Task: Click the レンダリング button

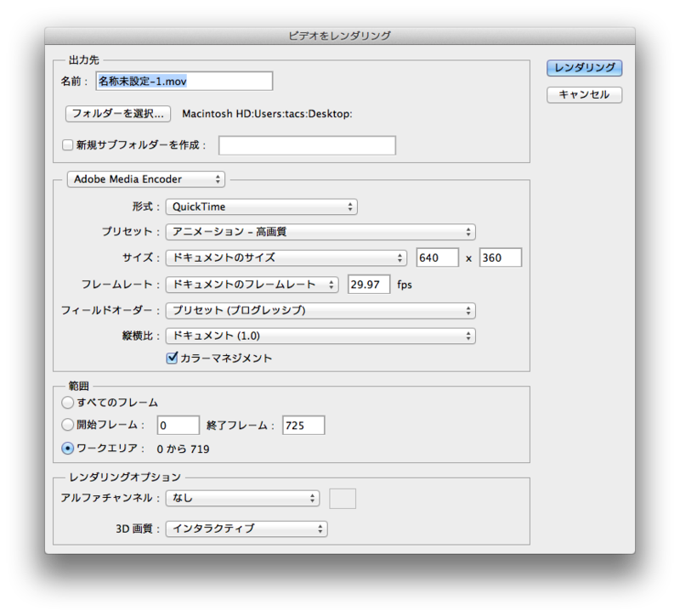Action: pos(584,69)
